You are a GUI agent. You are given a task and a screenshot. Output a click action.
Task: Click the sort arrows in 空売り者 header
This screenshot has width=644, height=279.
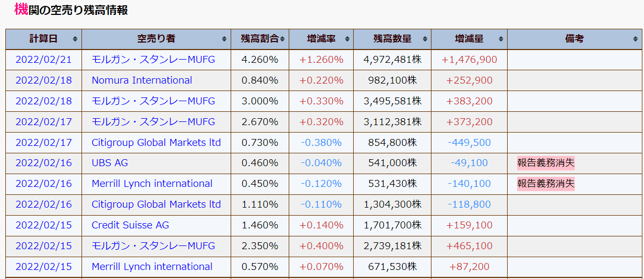[225, 39]
